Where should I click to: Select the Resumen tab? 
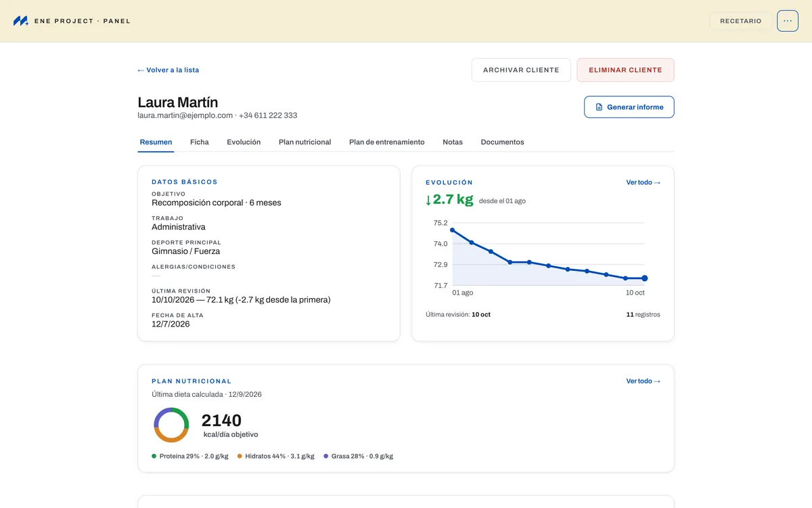coord(156,142)
